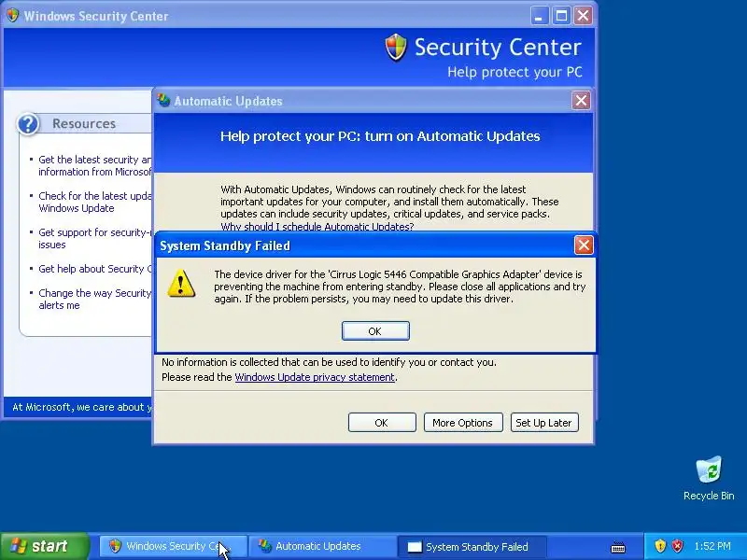The height and width of the screenshot is (560, 747).
Task: Click Windows Security Center title bar shield icon
Action: (13, 16)
